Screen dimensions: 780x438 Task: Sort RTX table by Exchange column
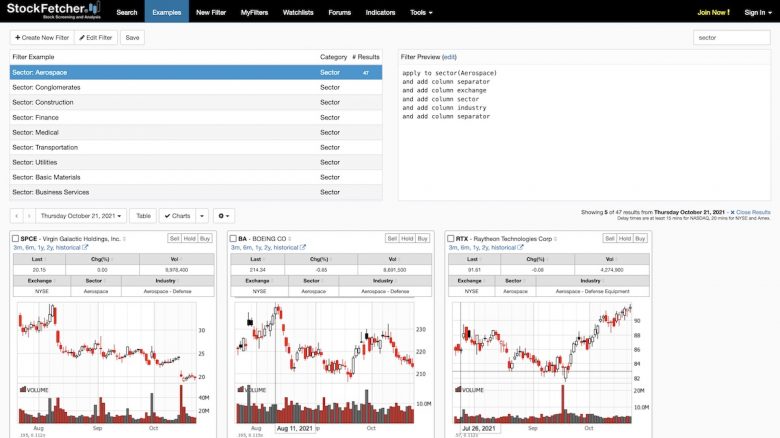pyautogui.click(x=471, y=281)
